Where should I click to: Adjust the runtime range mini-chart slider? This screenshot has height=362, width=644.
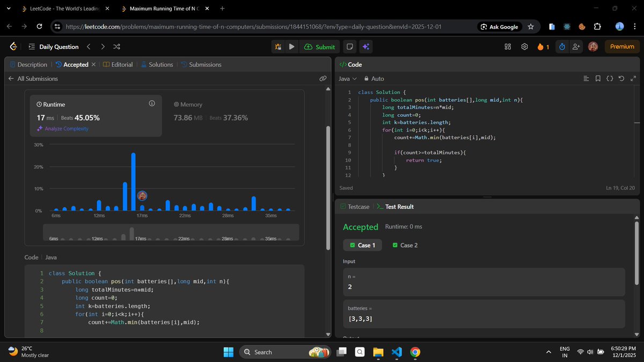171,232
